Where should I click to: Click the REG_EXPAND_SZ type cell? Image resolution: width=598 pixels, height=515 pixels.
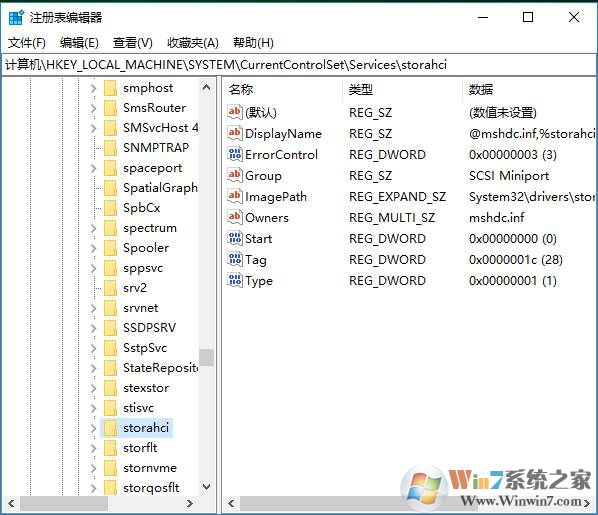[x=397, y=197]
